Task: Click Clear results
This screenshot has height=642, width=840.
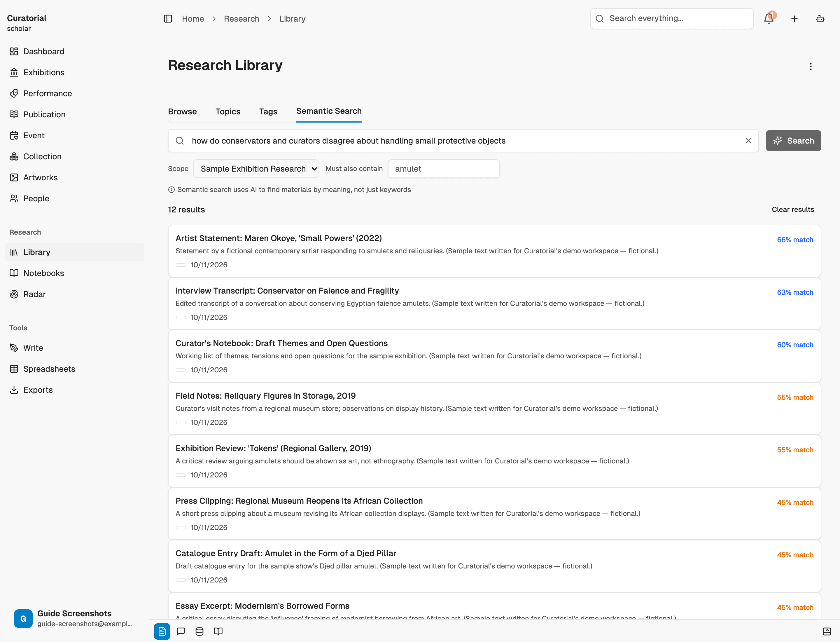Action: [x=793, y=210]
